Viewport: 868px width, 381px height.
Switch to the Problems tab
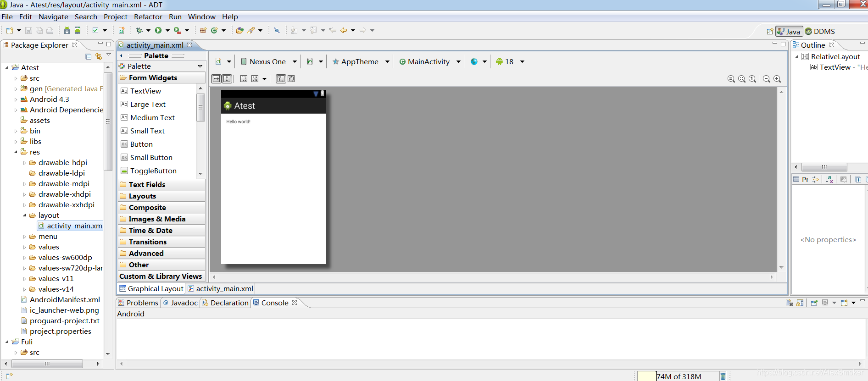[138, 303]
